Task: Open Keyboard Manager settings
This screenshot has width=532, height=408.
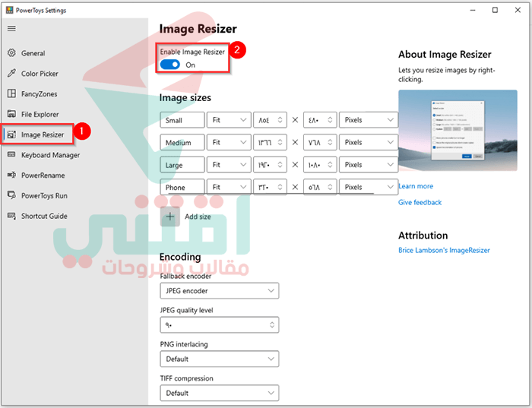Action: pos(51,155)
